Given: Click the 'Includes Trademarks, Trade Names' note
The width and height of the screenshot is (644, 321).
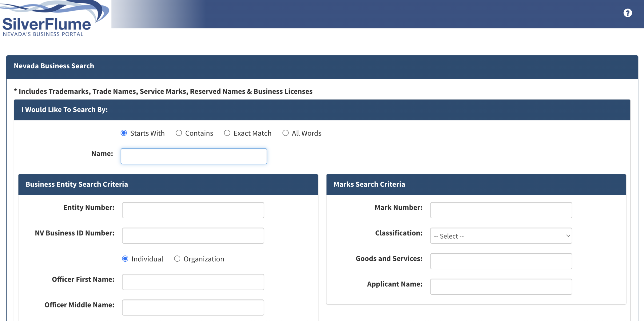Looking at the screenshot, I should click(163, 91).
